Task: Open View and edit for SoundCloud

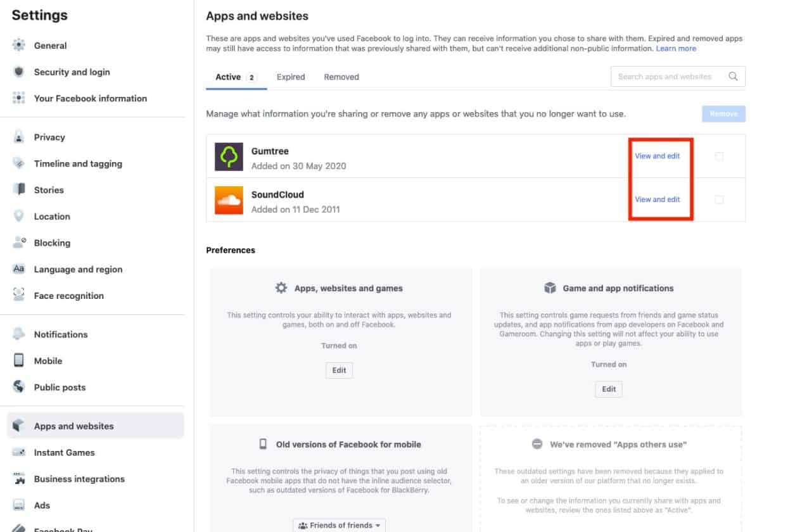Action: (657, 199)
